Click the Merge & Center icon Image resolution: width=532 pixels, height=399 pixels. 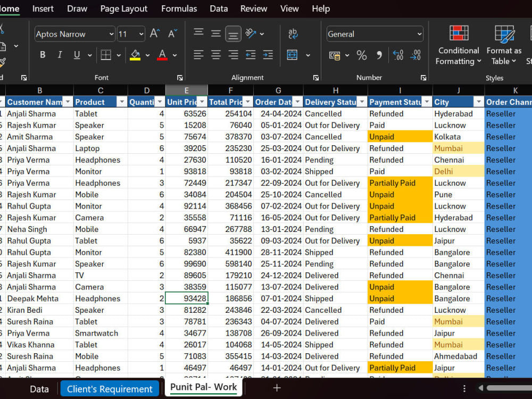click(292, 55)
